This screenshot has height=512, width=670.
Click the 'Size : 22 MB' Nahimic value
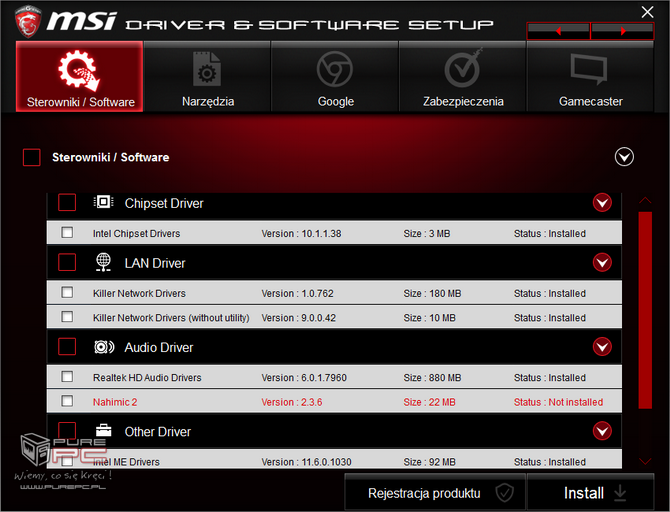(x=429, y=402)
